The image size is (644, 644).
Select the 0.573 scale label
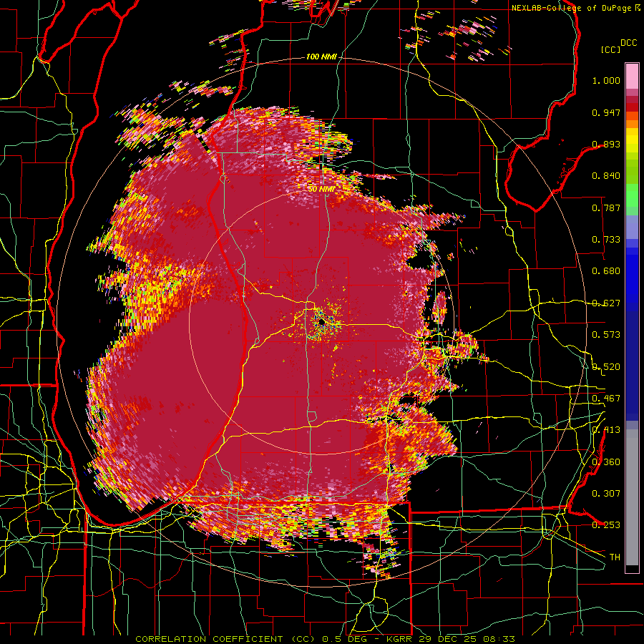[x=606, y=335]
